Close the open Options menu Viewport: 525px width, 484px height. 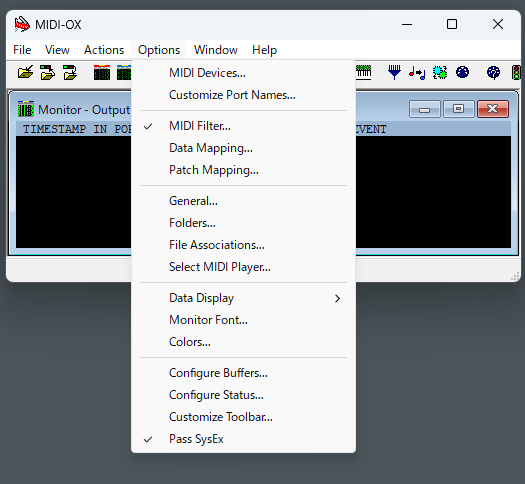[x=159, y=50]
